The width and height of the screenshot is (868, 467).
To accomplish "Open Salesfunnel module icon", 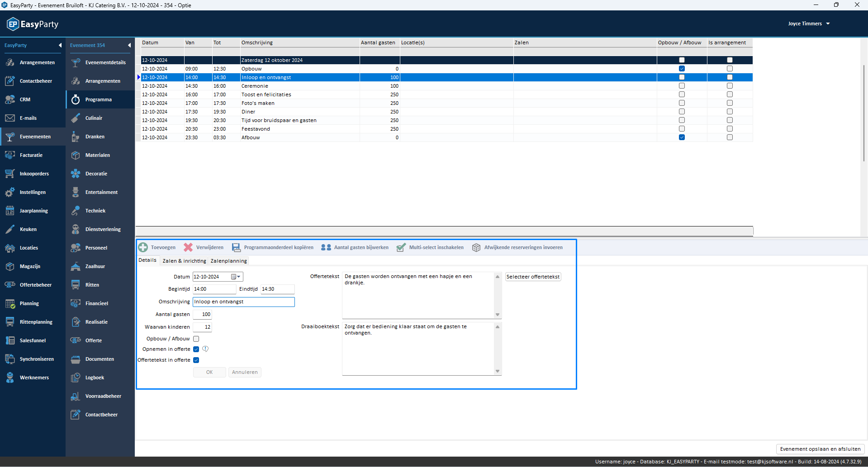I will click(x=10, y=340).
